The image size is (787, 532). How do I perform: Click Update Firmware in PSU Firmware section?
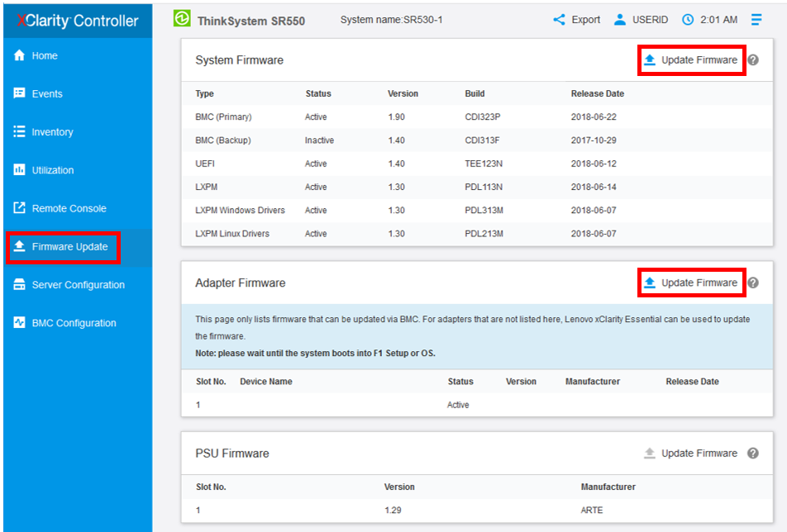click(x=691, y=454)
